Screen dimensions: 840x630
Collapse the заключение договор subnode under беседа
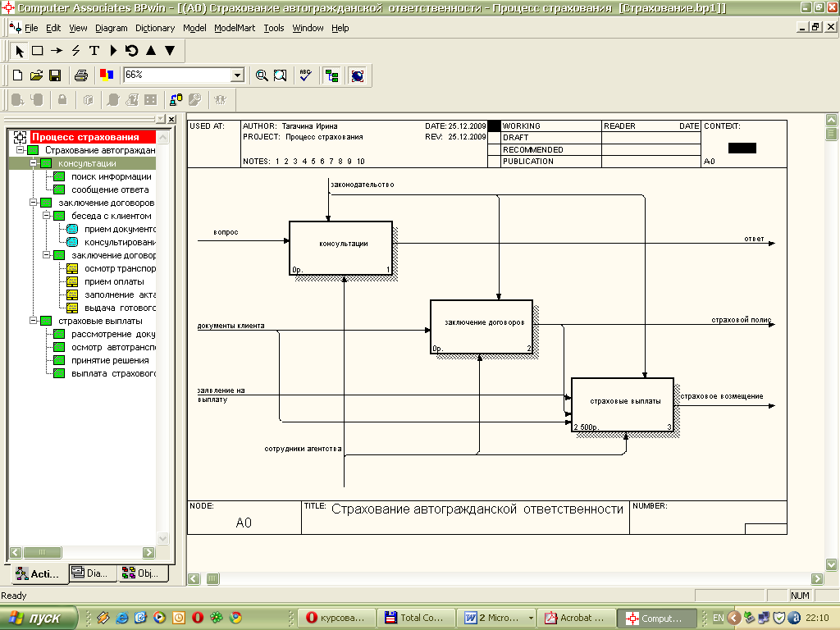[46, 255]
